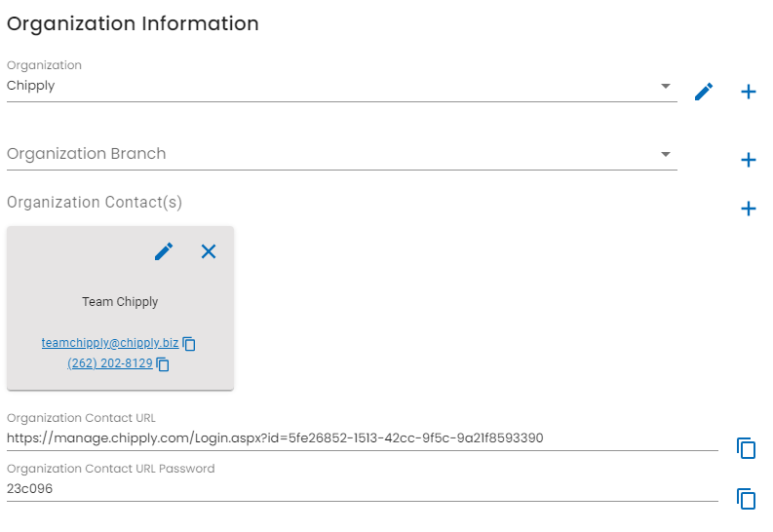This screenshot has height=532, width=773.
Task: Remove the Team Chipply contact card
Action: click(x=209, y=251)
